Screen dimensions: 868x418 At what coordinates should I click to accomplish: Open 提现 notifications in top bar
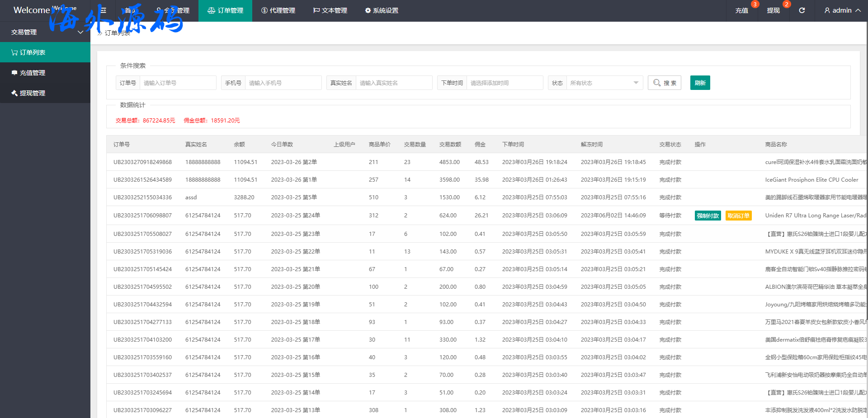click(773, 10)
